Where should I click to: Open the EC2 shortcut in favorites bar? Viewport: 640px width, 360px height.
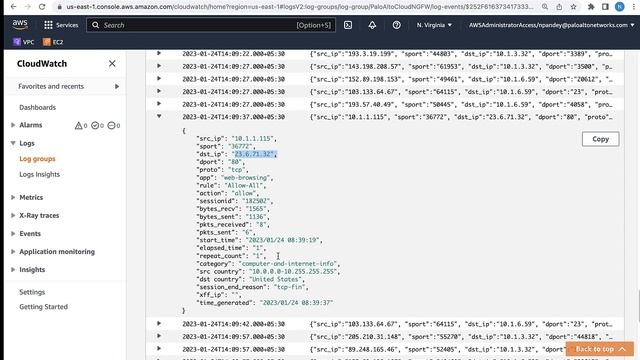[53, 42]
